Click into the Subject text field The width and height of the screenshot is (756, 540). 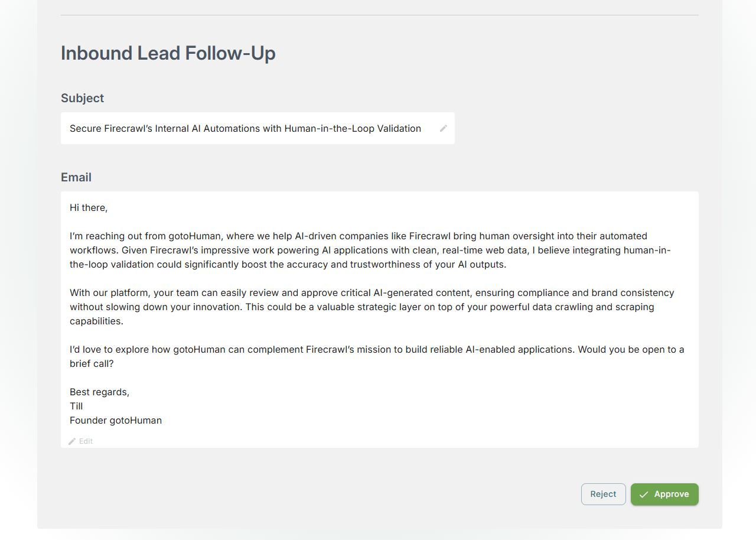(245, 128)
